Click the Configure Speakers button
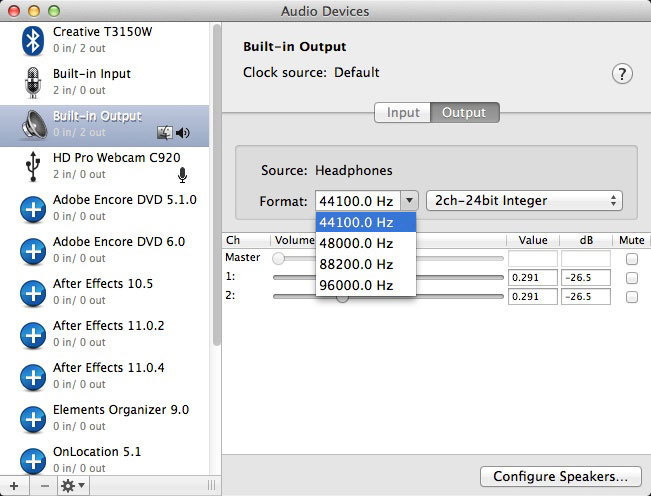The image size is (651, 496). click(x=560, y=476)
